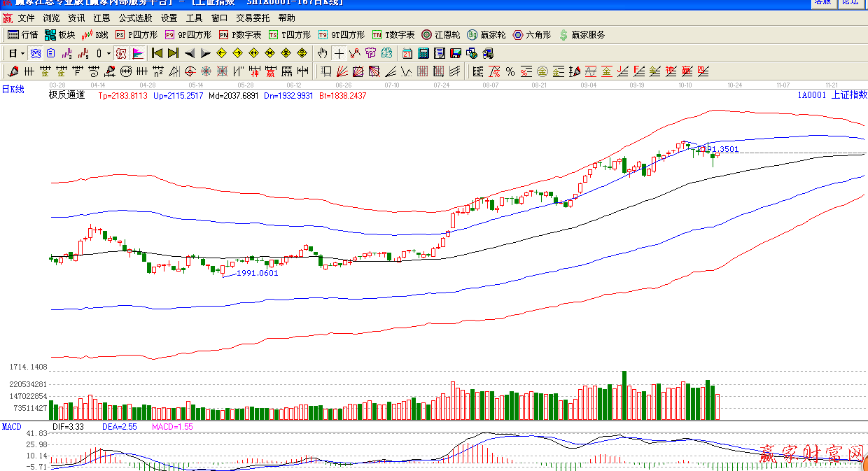868x471 pixels.
Task: Click the hand pan tool icon
Action: 322,53
